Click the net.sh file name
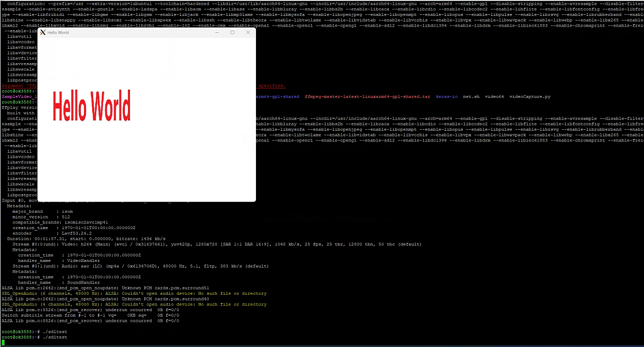This screenshot has height=347, width=644. [471, 96]
